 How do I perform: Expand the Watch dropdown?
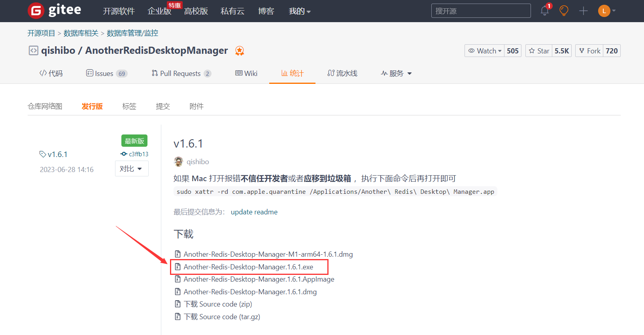(x=485, y=51)
